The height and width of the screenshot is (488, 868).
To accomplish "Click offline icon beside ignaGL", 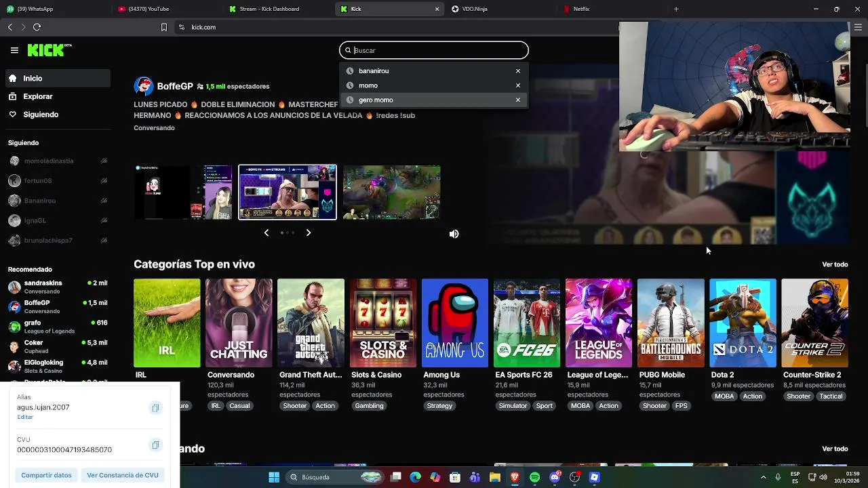I will click(104, 220).
